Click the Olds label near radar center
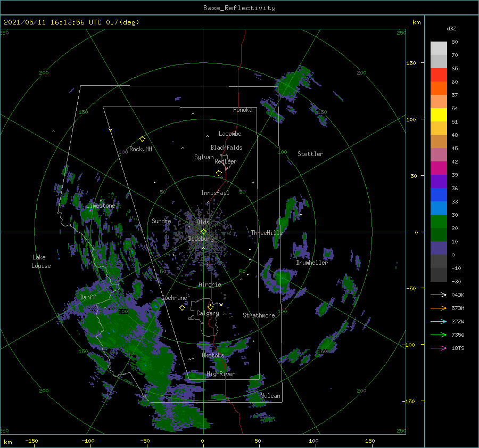The width and height of the screenshot is (479, 448). point(203,222)
